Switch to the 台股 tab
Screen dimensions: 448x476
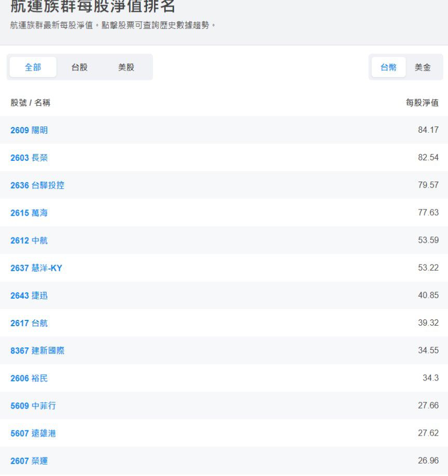click(79, 67)
